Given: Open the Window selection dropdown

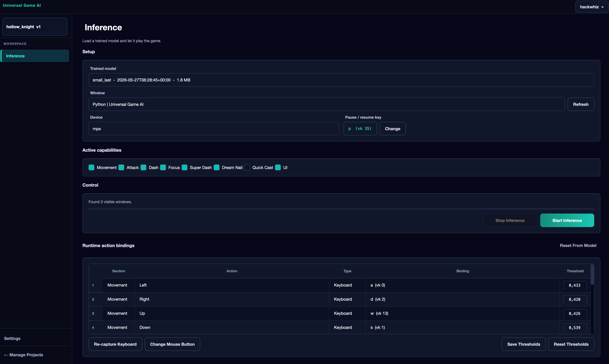Looking at the screenshot, I should click(327, 104).
